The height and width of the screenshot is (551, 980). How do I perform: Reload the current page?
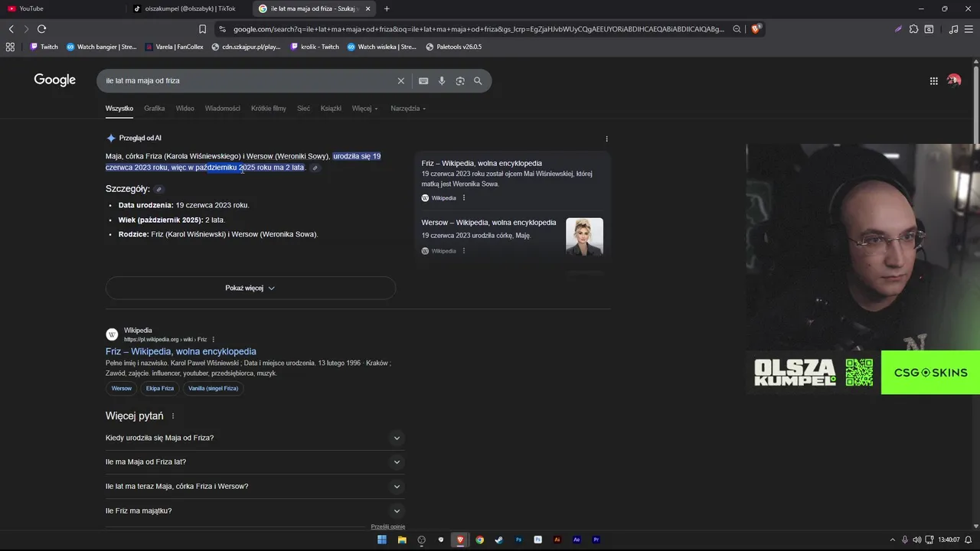pyautogui.click(x=41, y=29)
